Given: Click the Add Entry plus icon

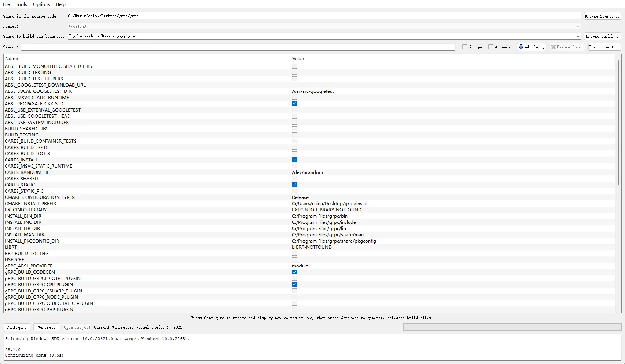Looking at the screenshot, I should [x=521, y=47].
